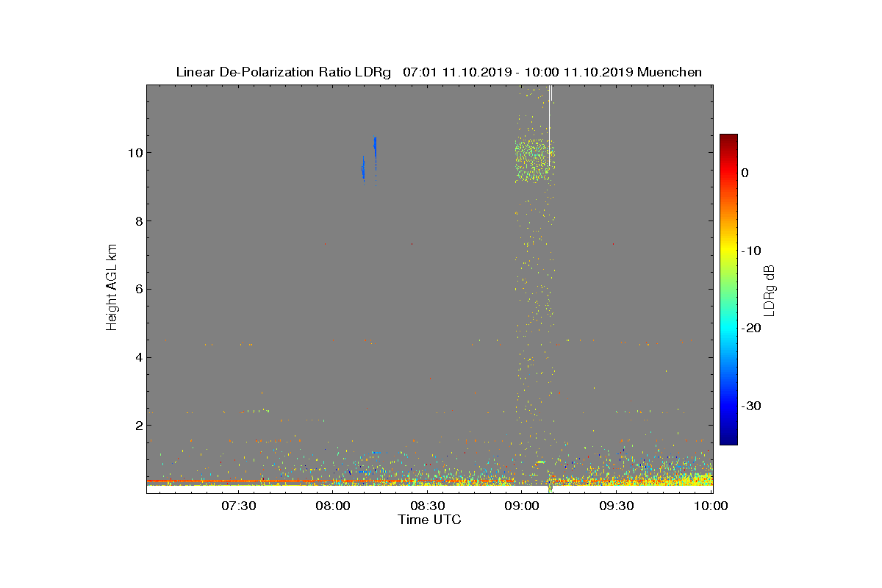Click the 09:30 time tick label

[617, 506]
